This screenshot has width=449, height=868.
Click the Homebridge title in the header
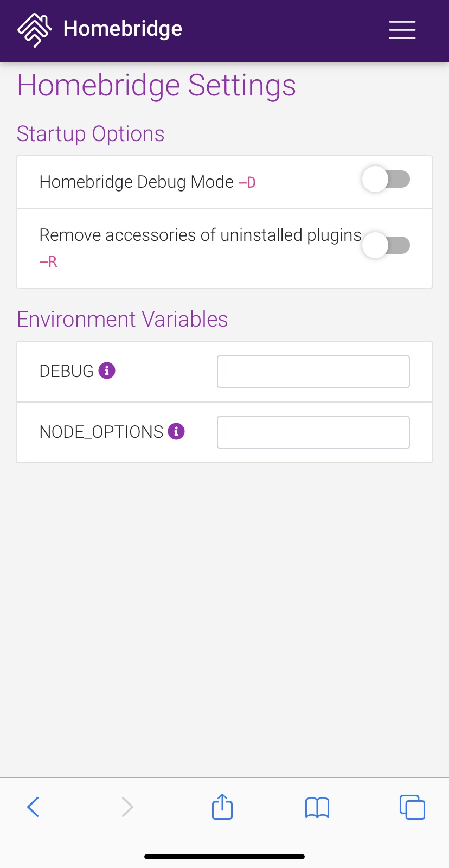123,29
